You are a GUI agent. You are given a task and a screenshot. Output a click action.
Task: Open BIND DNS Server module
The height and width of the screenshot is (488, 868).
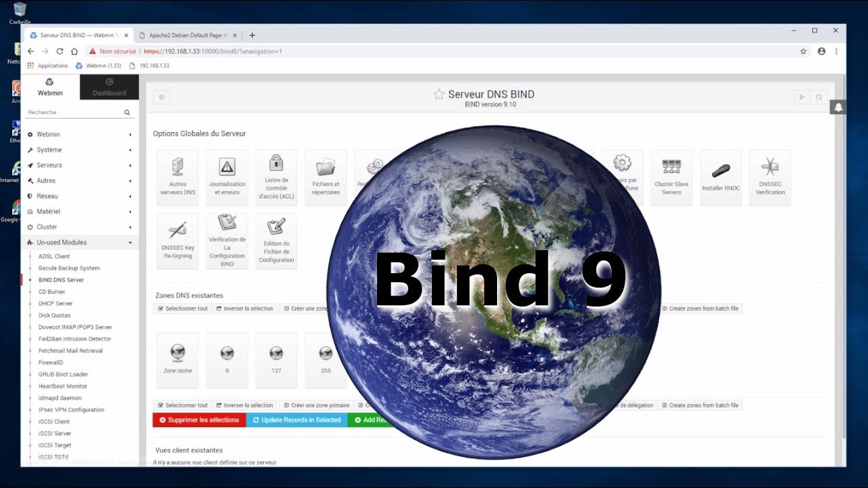(x=61, y=280)
